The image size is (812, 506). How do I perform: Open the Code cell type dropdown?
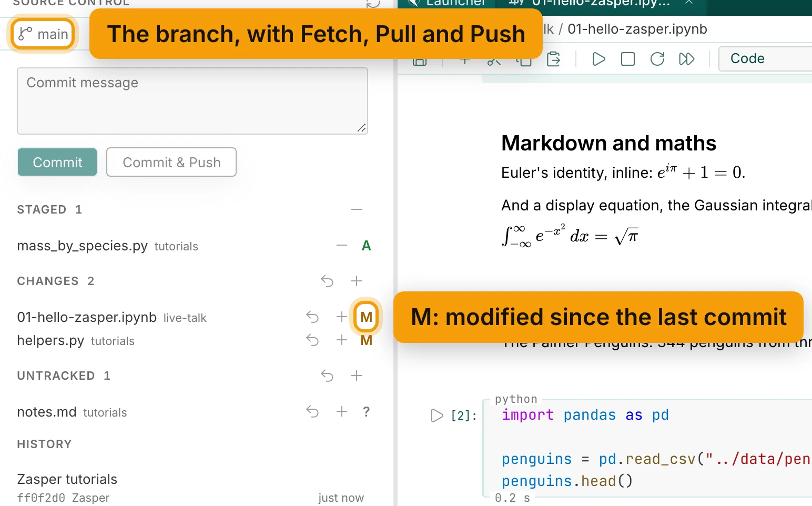pos(765,58)
